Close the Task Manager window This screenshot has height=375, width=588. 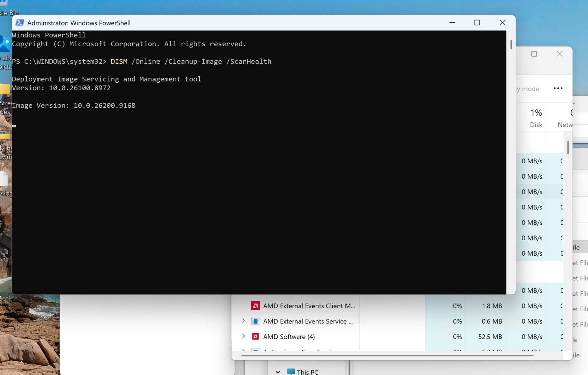click(x=560, y=54)
